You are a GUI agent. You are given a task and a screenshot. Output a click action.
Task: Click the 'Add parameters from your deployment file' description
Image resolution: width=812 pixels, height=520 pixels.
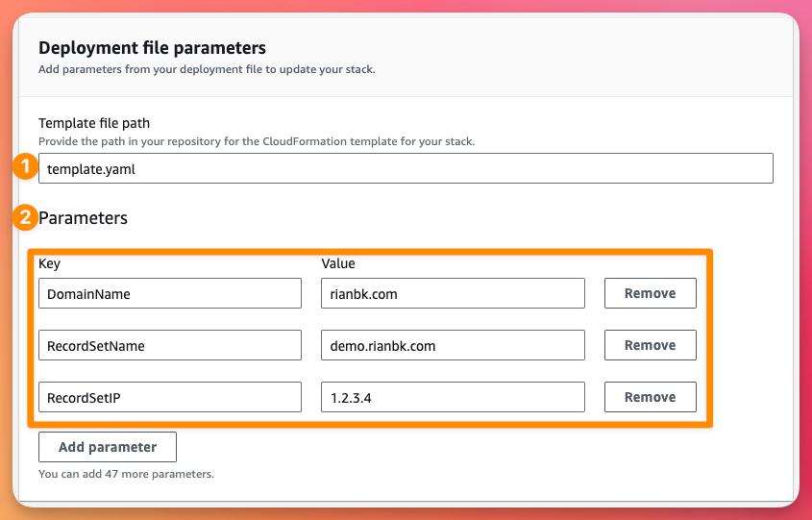click(x=207, y=69)
